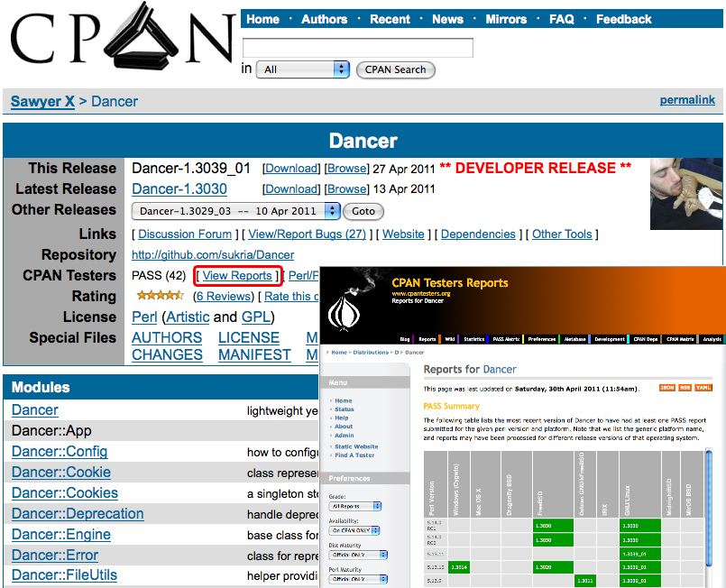Open the Authors tab in top navigation

[x=324, y=19]
